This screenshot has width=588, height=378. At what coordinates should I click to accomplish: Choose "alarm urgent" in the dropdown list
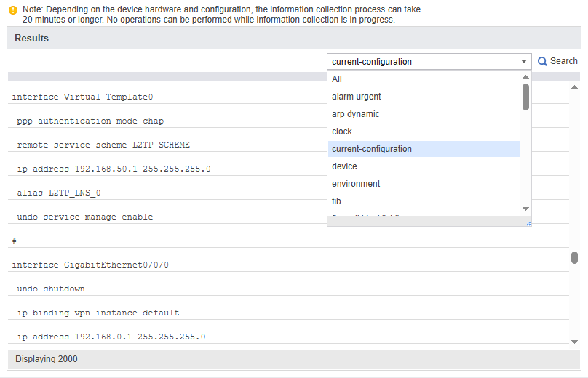click(x=356, y=97)
